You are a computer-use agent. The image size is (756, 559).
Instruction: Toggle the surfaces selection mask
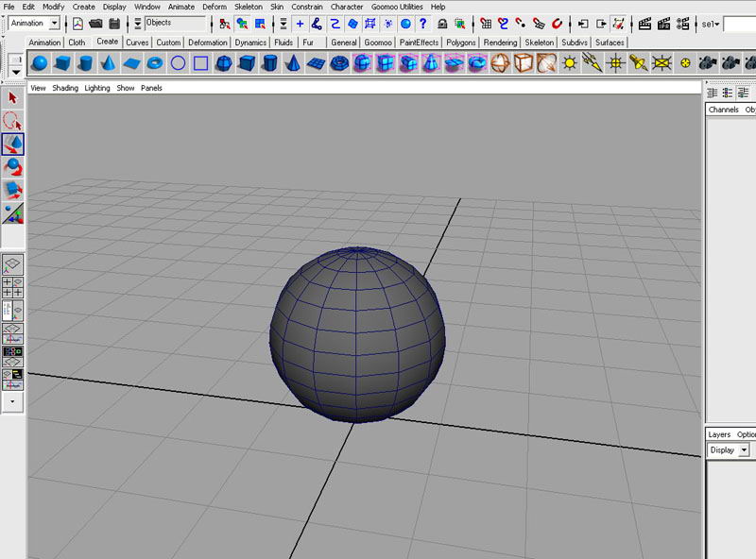tap(352, 24)
